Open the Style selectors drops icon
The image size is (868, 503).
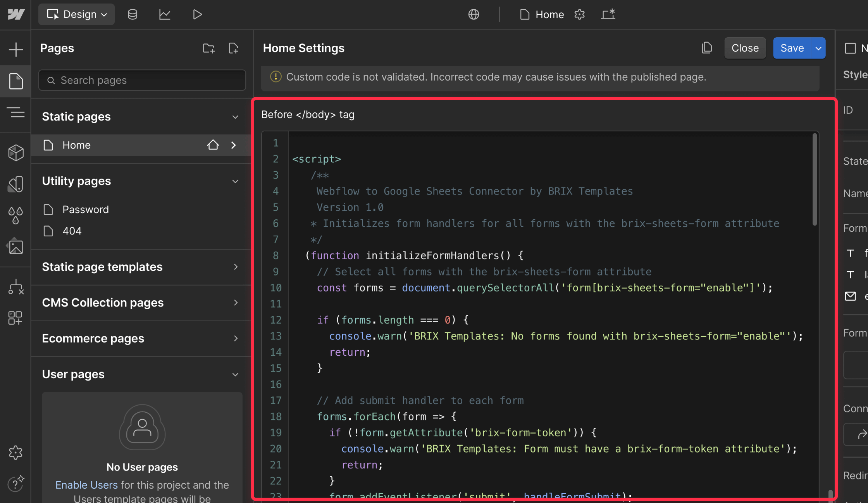(15, 215)
